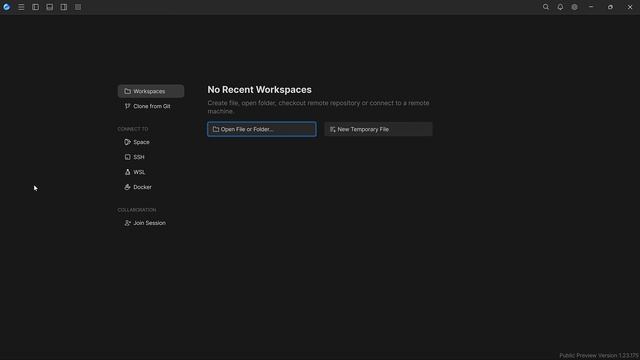This screenshot has height=360, width=640.
Task: Click the CONNECT TO section label
Action: pos(133,129)
